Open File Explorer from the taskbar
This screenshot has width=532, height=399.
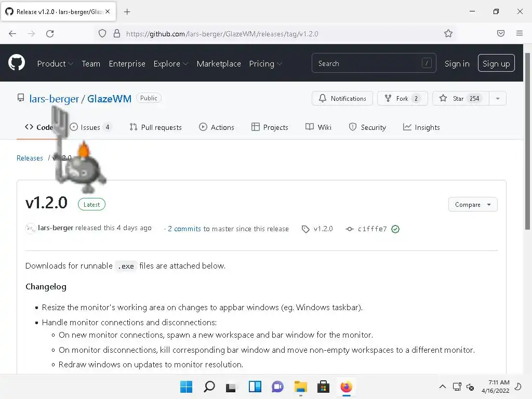(301, 387)
